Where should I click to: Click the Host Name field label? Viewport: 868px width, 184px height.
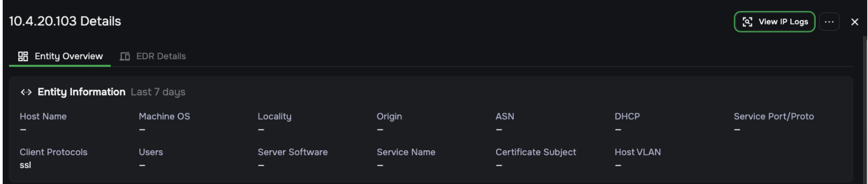coord(43,116)
